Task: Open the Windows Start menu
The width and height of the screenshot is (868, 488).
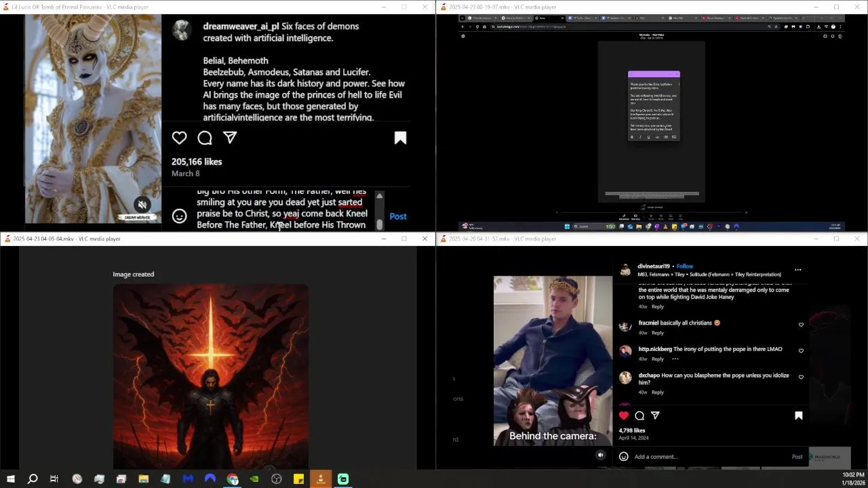Action: 10,479
